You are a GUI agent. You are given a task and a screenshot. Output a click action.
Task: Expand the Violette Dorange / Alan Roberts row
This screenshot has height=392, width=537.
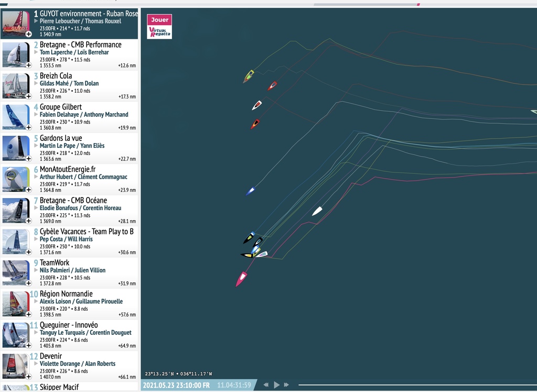tap(36, 364)
